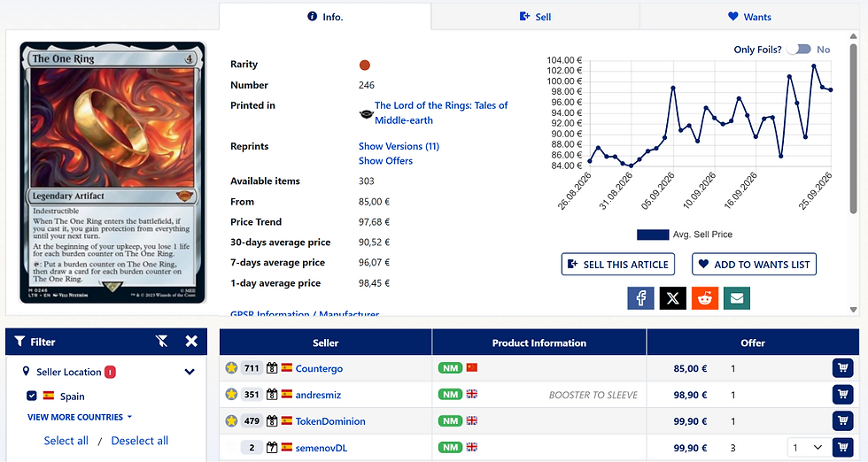Viewport: 868px width, 462px height.
Task: Click Select all countries link
Action: coord(66,441)
